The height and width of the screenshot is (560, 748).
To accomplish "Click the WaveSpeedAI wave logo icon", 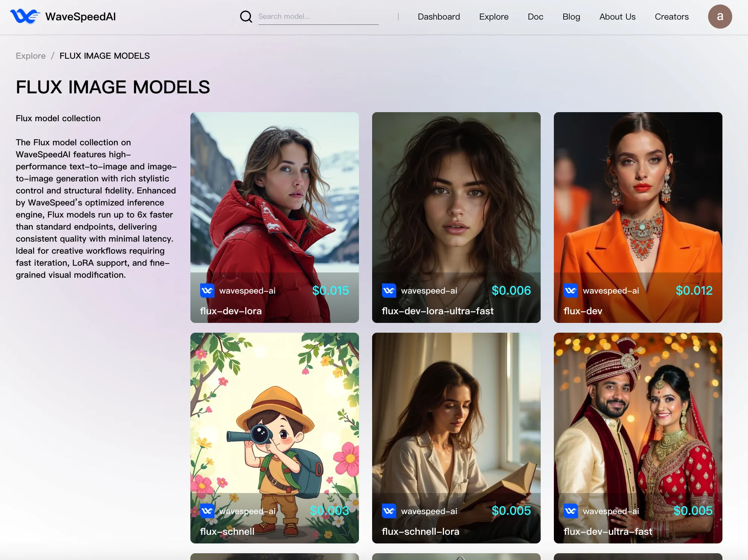I will pyautogui.click(x=25, y=17).
